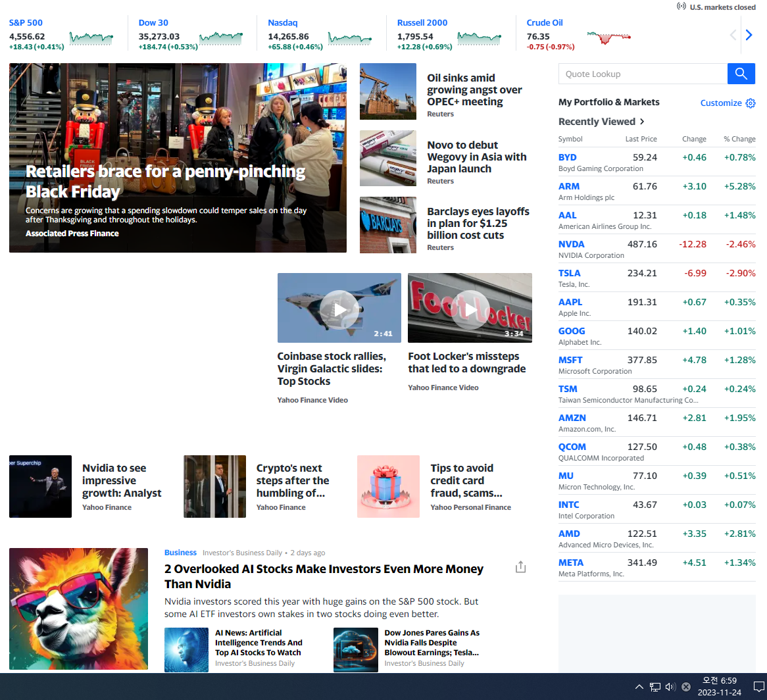Click the colorful llama with sunglasses image

[78, 609]
